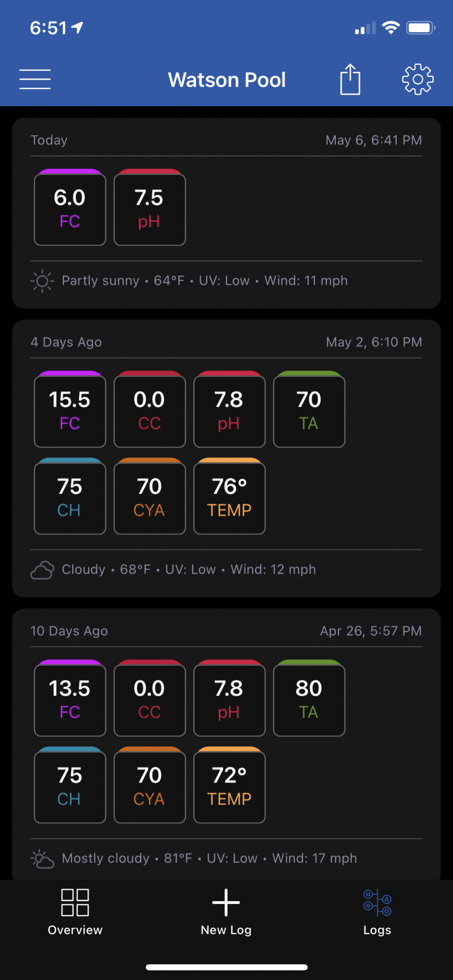Tap the share export icon
Screen dimensions: 453x980
[x=350, y=79]
